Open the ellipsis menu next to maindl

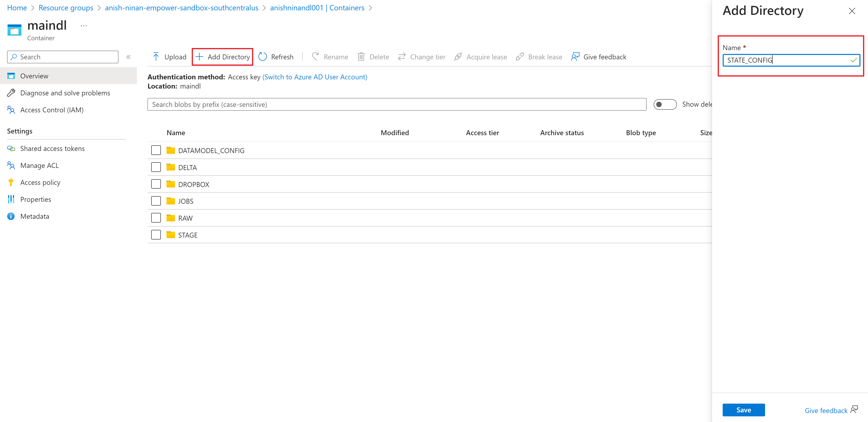pyautogui.click(x=84, y=26)
